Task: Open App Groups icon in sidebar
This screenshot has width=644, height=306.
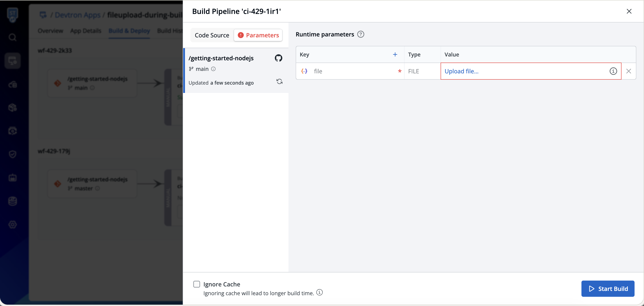Action: pos(13,108)
